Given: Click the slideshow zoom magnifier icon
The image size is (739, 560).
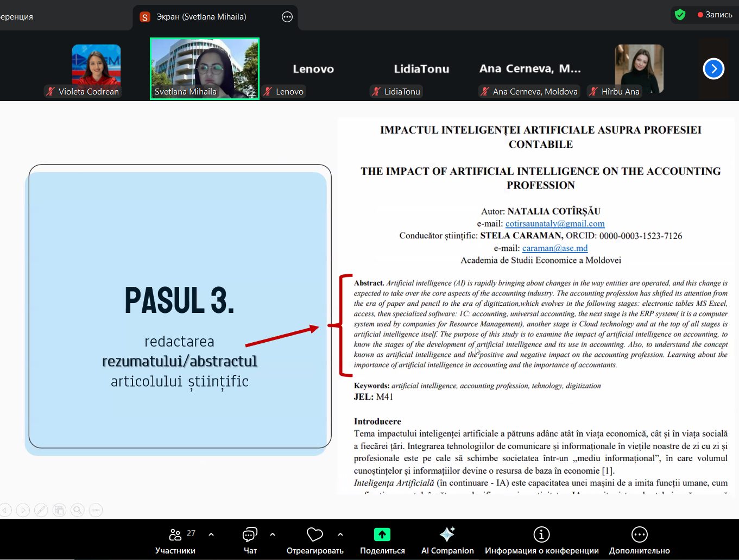Looking at the screenshot, I should [78, 510].
